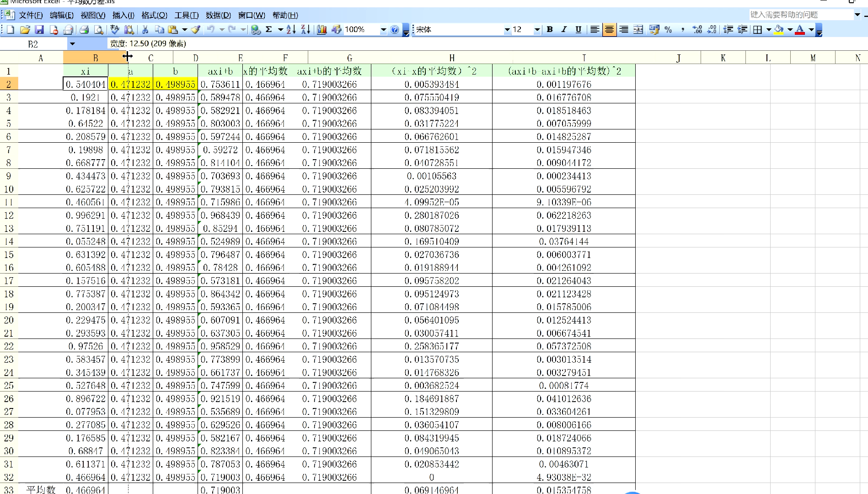Select header cell (xi-x的平均数)^2
868x494 pixels.
[x=432, y=71]
